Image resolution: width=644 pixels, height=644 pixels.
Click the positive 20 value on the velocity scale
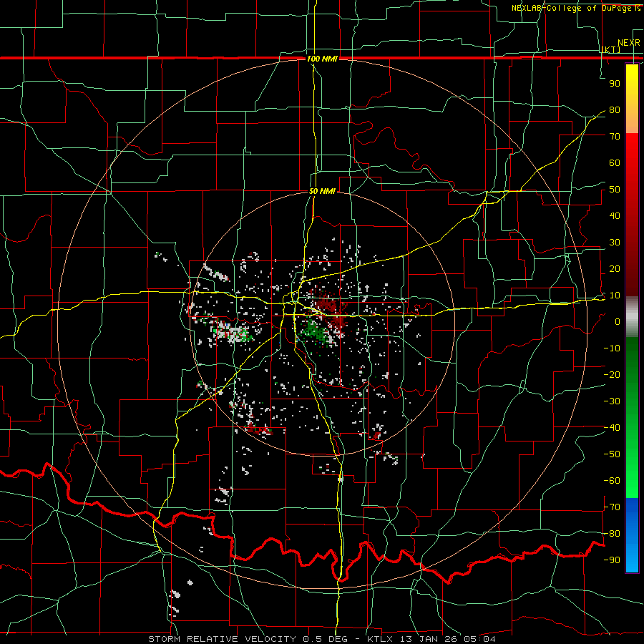pyautogui.click(x=615, y=269)
